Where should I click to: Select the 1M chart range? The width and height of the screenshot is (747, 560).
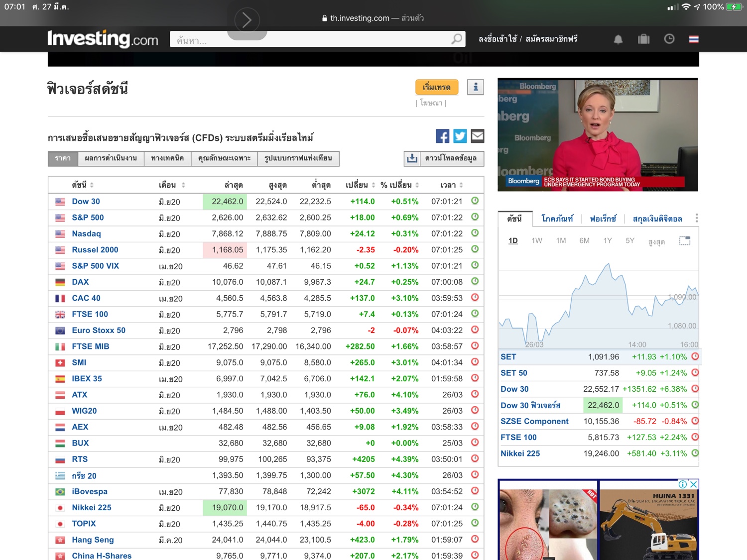click(x=561, y=241)
